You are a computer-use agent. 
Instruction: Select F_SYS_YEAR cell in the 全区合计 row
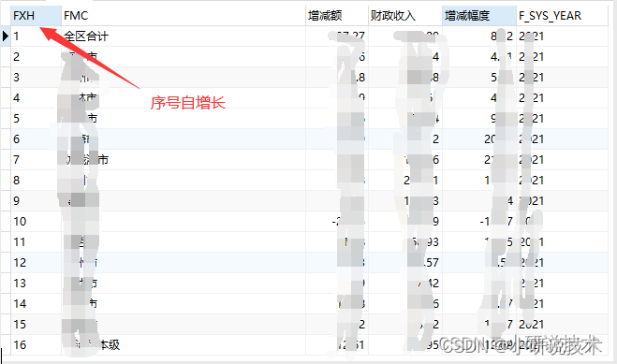(x=563, y=36)
